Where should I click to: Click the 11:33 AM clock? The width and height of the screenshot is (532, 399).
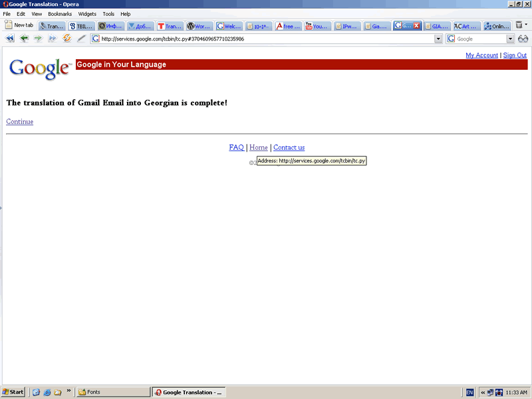click(517, 392)
